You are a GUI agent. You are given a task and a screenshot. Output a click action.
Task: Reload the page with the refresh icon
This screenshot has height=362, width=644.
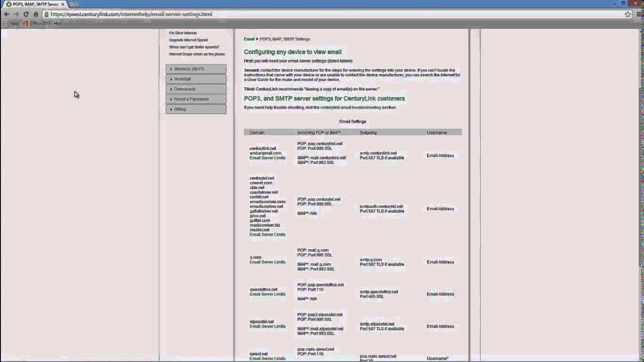pyautogui.click(x=26, y=14)
